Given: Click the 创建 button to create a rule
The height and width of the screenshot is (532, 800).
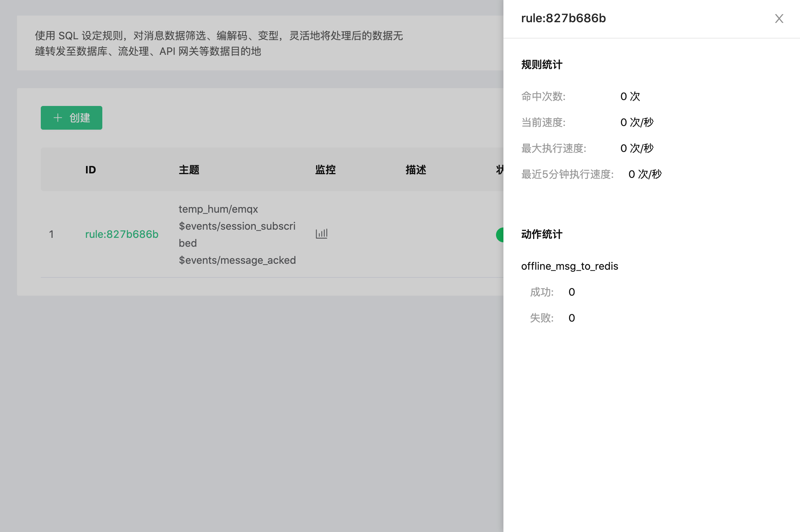Looking at the screenshot, I should coord(71,117).
